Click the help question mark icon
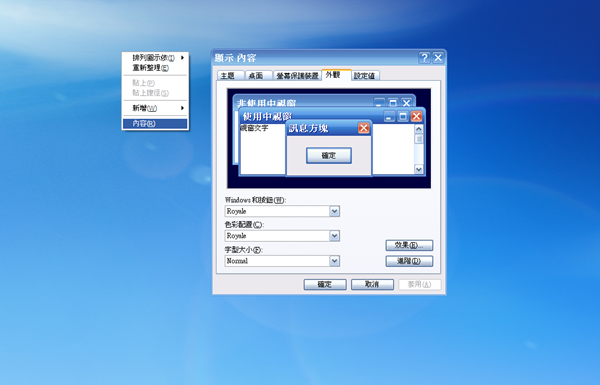 tap(424, 58)
